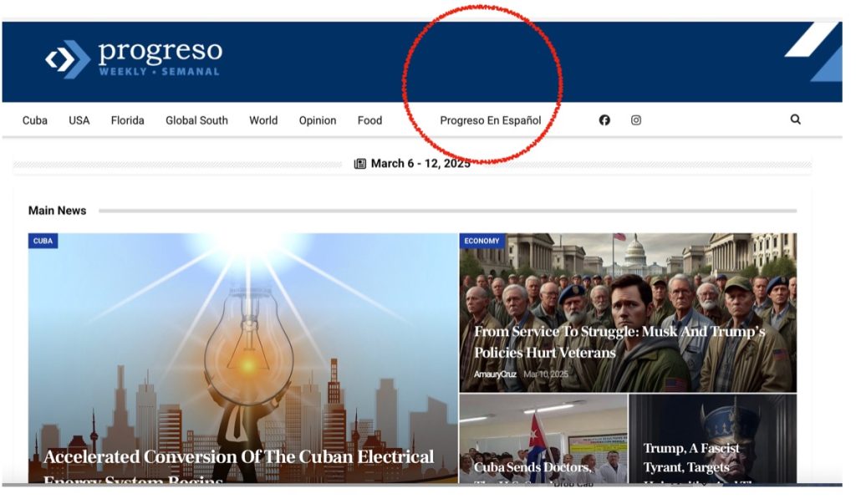Navigate to the Food section
This screenshot has height=504, width=856.
[369, 120]
